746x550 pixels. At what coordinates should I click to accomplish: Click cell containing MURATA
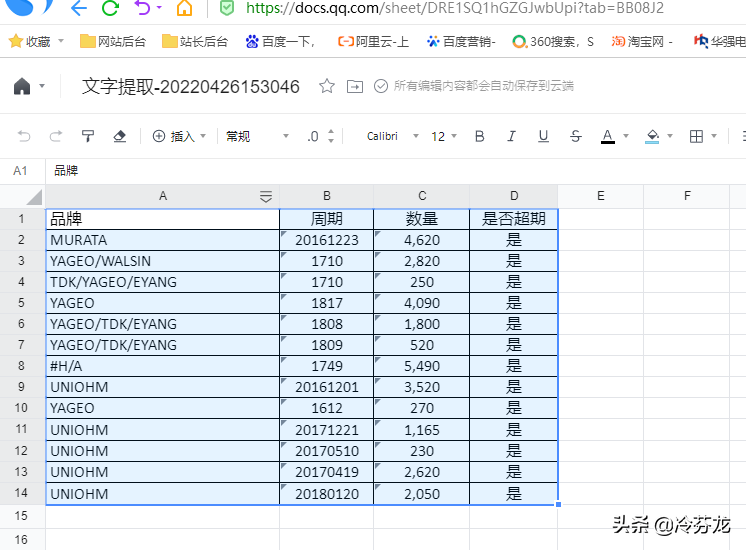163,240
